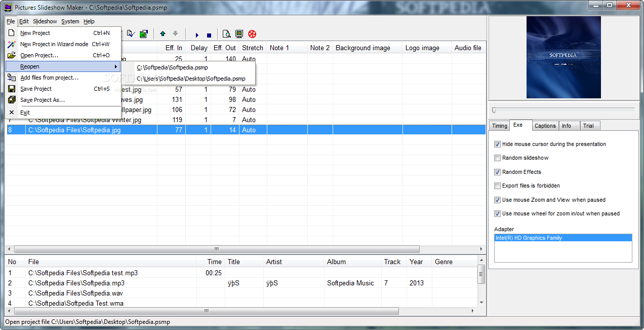Click the audio list vertical scrollbar up arrow
644x330 pixels.
[481, 261]
